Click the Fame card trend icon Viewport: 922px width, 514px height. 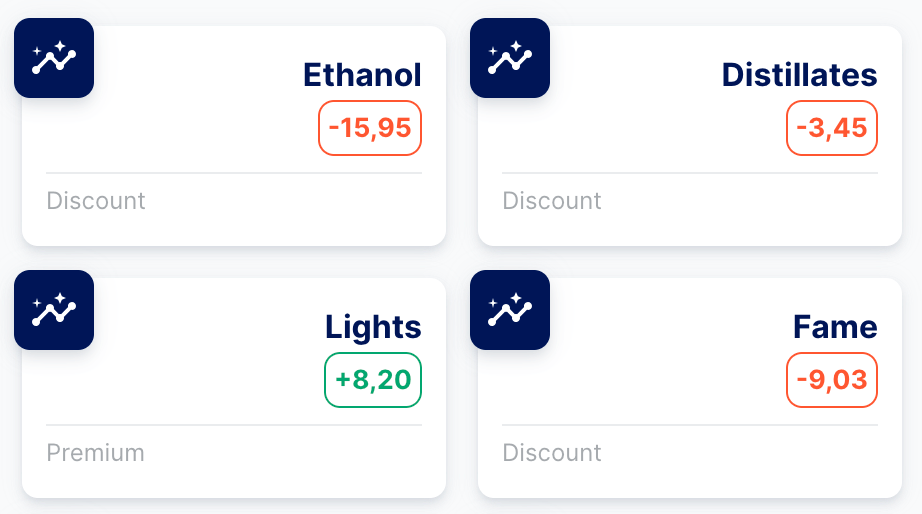click(510, 310)
